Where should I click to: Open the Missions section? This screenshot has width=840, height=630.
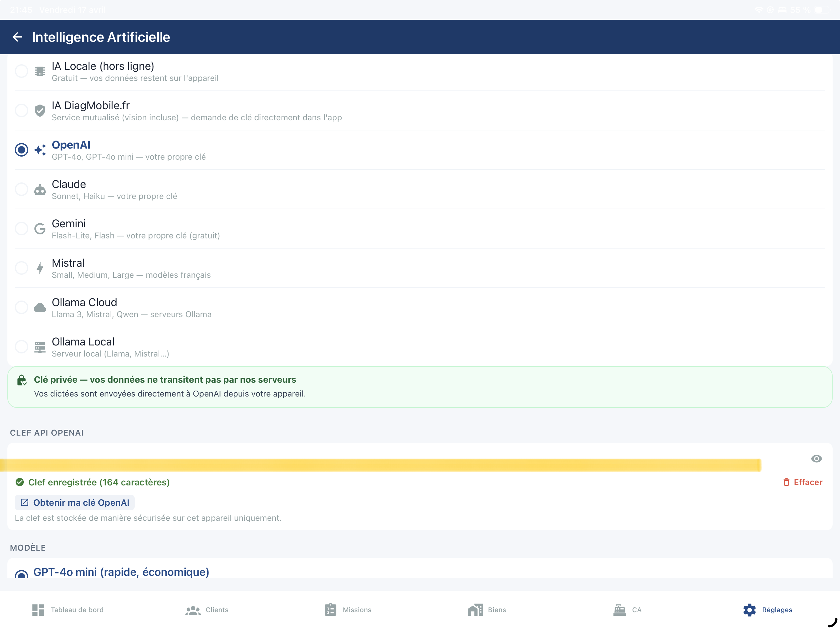(347, 610)
